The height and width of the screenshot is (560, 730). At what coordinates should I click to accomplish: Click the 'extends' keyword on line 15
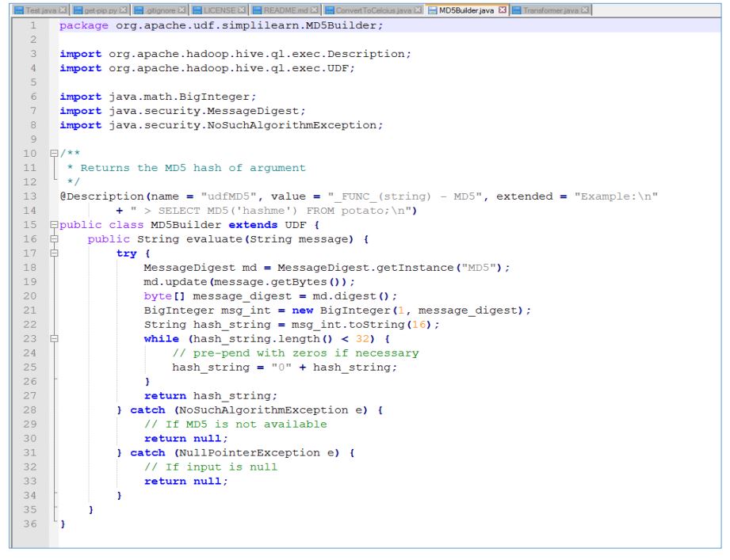(253, 225)
